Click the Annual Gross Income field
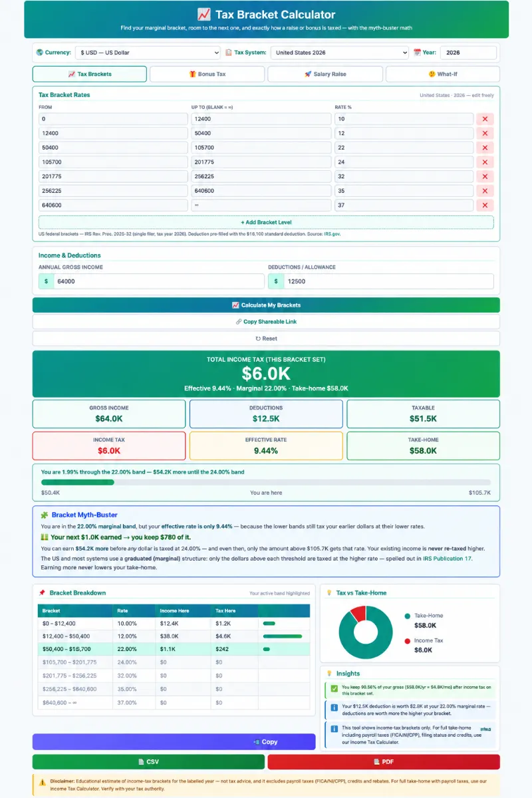Screen dimensions: 532x798 [x=158, y=281]
